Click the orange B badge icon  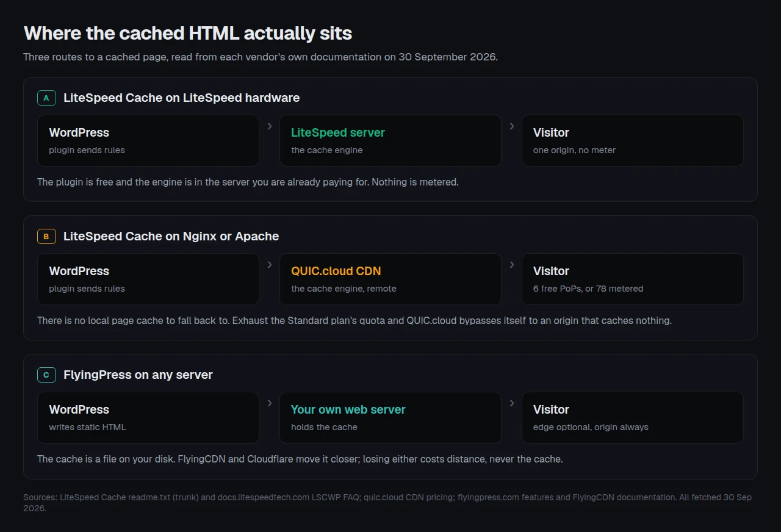coord(46,236)
